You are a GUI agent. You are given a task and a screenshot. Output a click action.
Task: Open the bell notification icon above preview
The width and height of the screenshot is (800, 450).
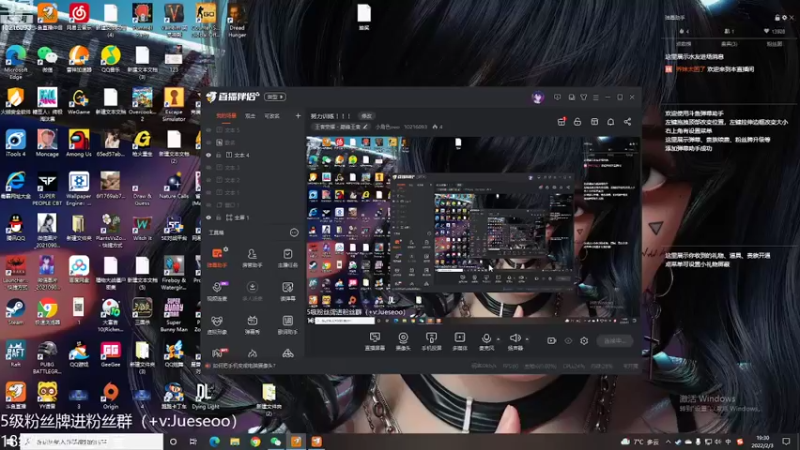[x=611, y=121]
